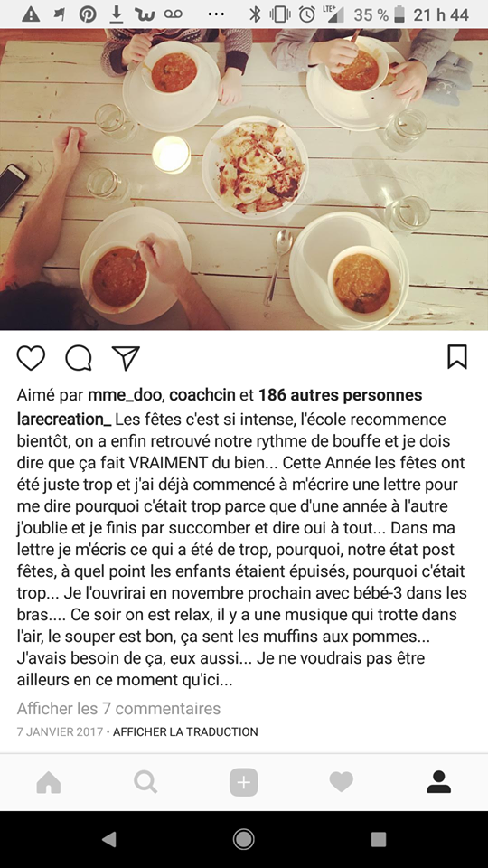Tap the soup dinner photo
488x868 pixels.
coord(244,179)
